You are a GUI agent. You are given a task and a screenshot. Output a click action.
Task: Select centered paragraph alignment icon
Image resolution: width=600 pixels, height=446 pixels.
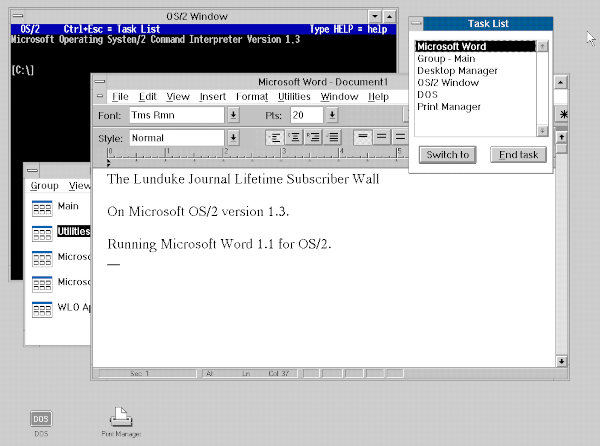(294, 137)
